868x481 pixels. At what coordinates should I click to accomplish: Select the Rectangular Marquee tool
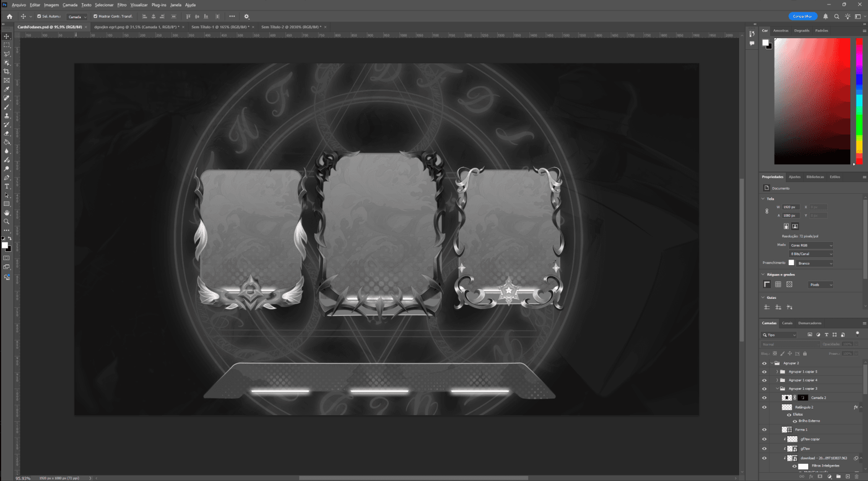pos(7,45)
